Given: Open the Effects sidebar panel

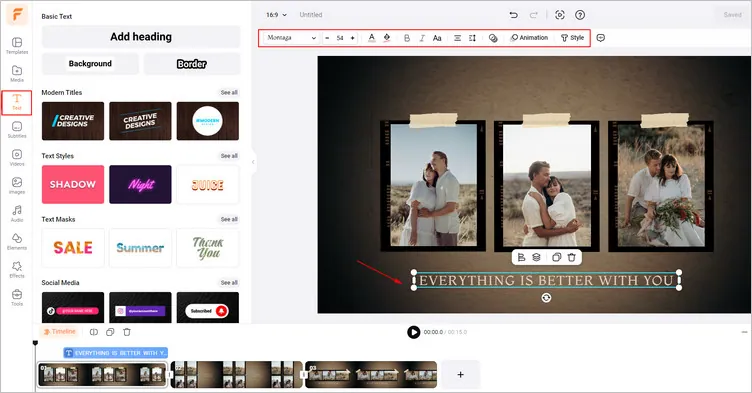Looking at the screenshot, I should [17, 270].
